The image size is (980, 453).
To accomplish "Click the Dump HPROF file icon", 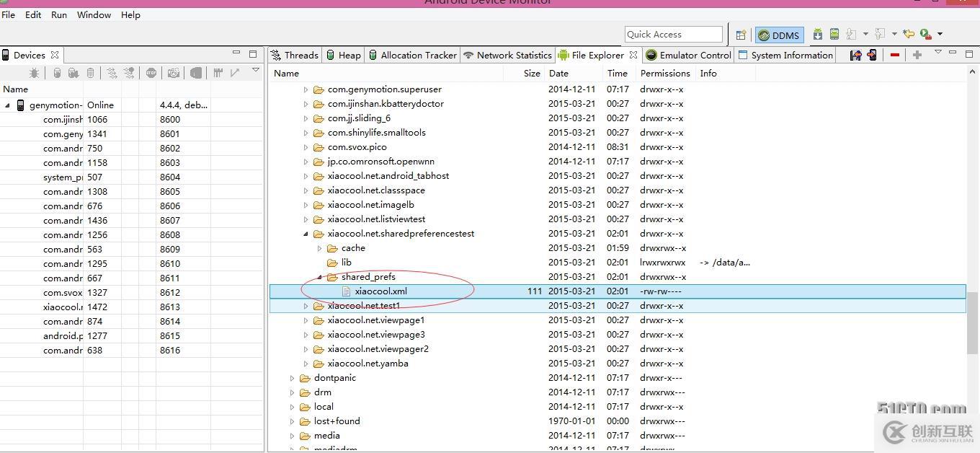I will pyautogui.click(x=73, y=73).
